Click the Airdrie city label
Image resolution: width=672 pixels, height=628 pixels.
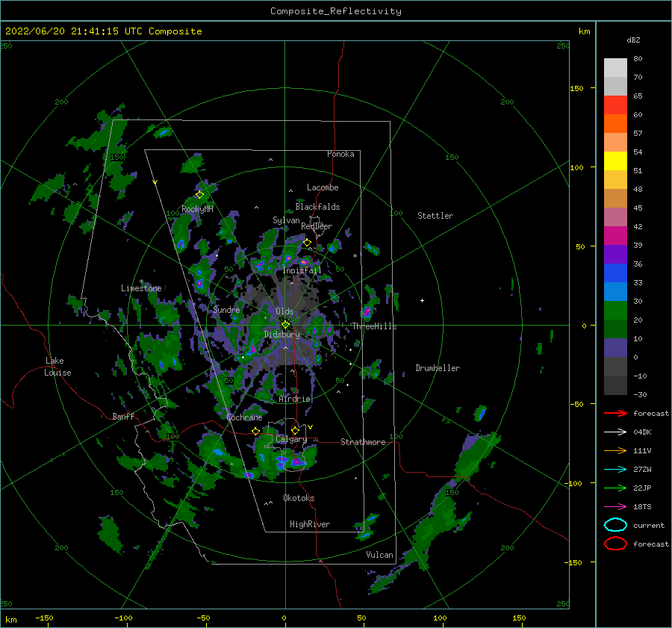pos(294,399)
